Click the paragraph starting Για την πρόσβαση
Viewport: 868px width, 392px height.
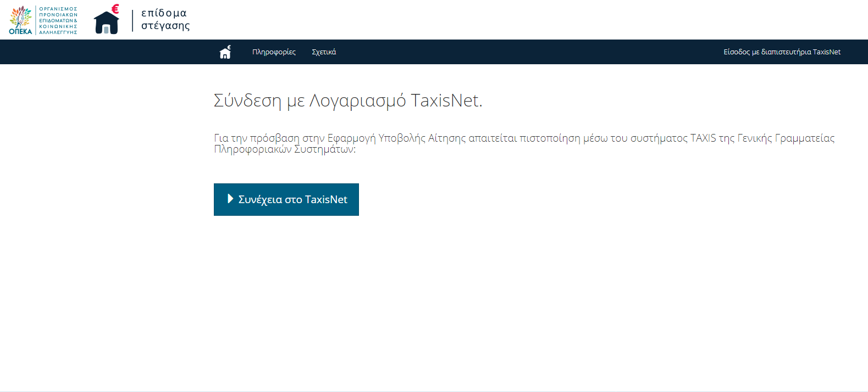(x=524, y=143)
